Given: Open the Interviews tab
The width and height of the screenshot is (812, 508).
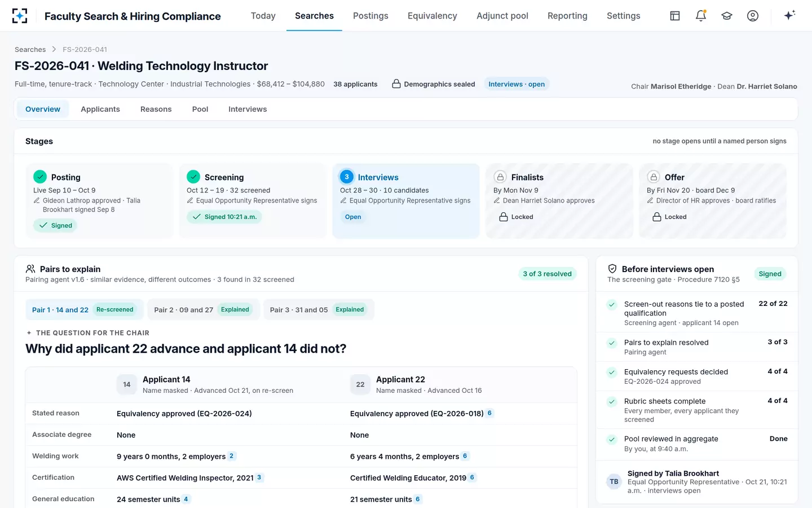Looking at the screenshot, I should (x=248, y=109).
